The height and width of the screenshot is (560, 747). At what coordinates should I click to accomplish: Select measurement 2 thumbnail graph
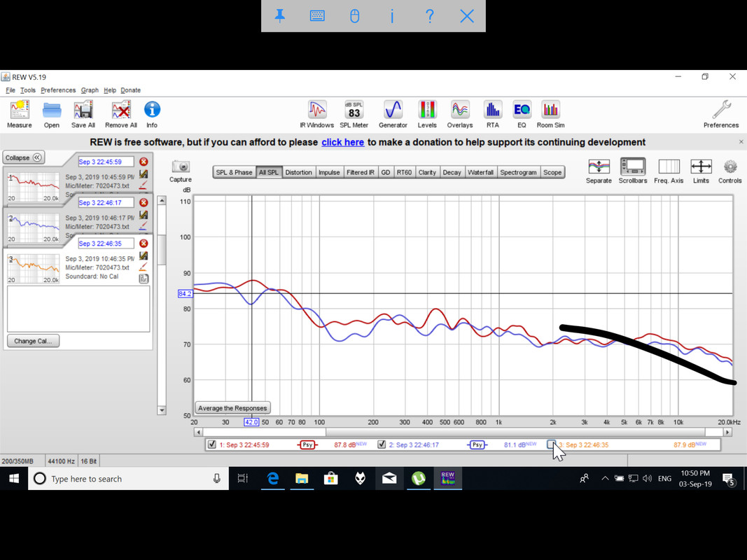[34, 227]
